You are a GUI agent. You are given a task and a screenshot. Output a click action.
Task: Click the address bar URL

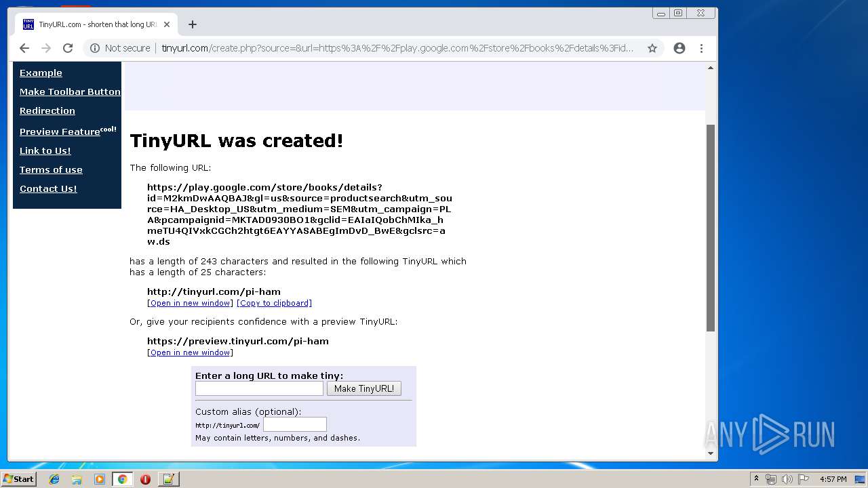(x=397, y=48)
